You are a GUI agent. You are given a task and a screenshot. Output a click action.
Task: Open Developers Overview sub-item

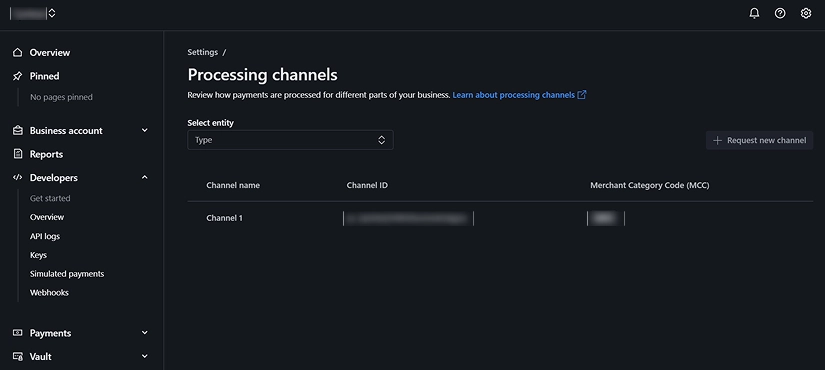coord(47,217)
